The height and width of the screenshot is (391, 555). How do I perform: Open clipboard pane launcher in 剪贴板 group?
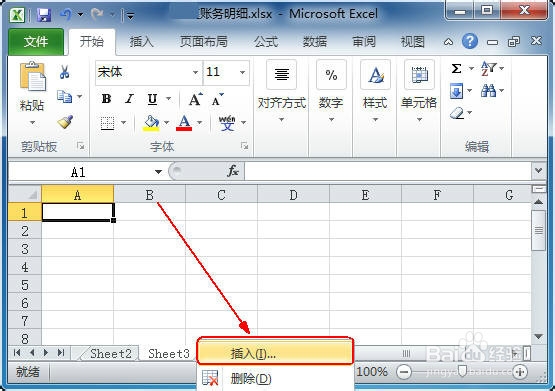[80, 145]
